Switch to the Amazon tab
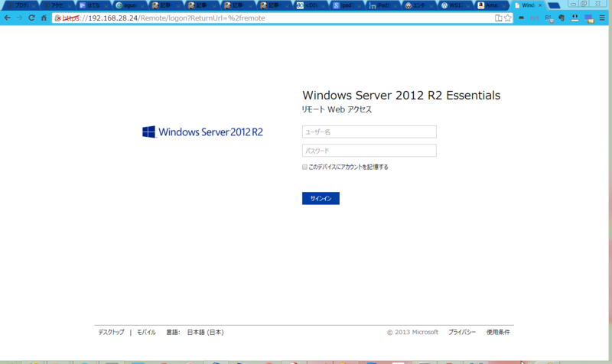 click(x=491, y=5)
